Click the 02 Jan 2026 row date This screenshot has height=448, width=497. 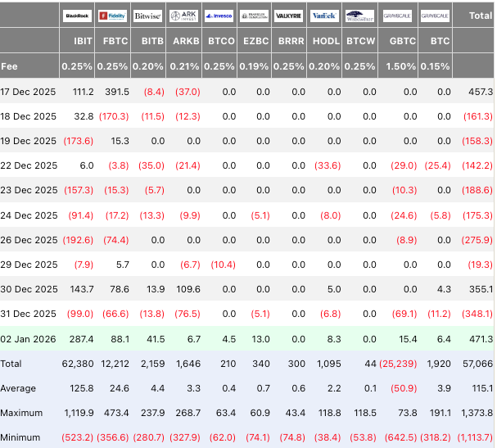pos(29,338)
